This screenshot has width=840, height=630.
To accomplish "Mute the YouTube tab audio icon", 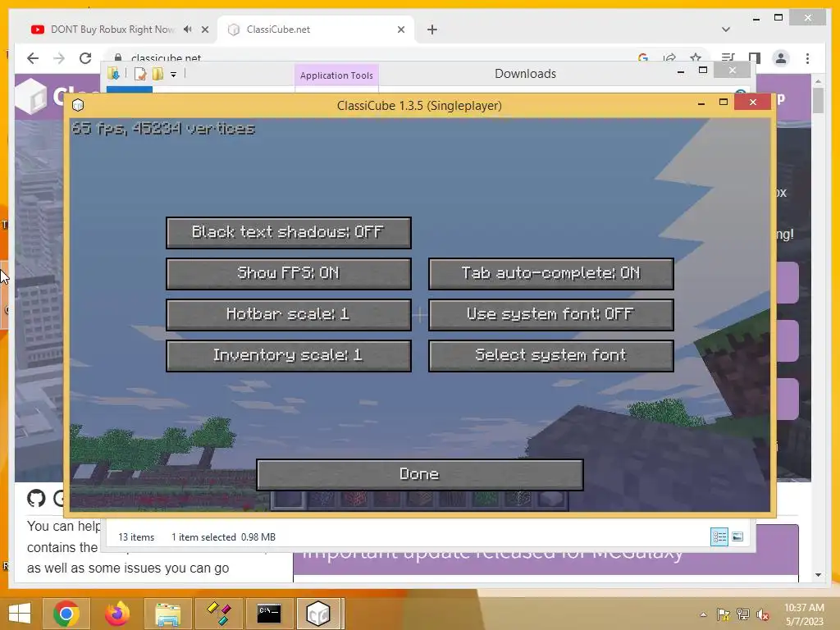I will tap(188, 30).
